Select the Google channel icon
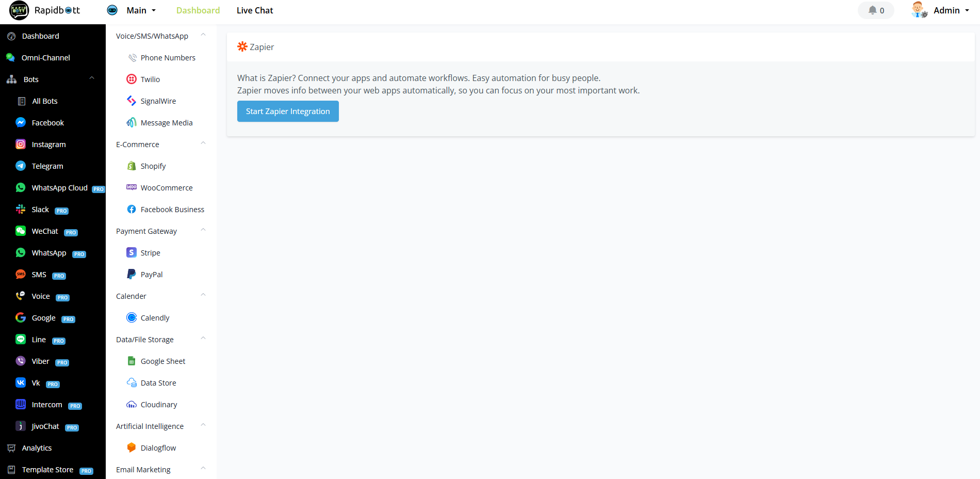The width and height of the screenshot is (980, 479). click(x=21, y=317)
